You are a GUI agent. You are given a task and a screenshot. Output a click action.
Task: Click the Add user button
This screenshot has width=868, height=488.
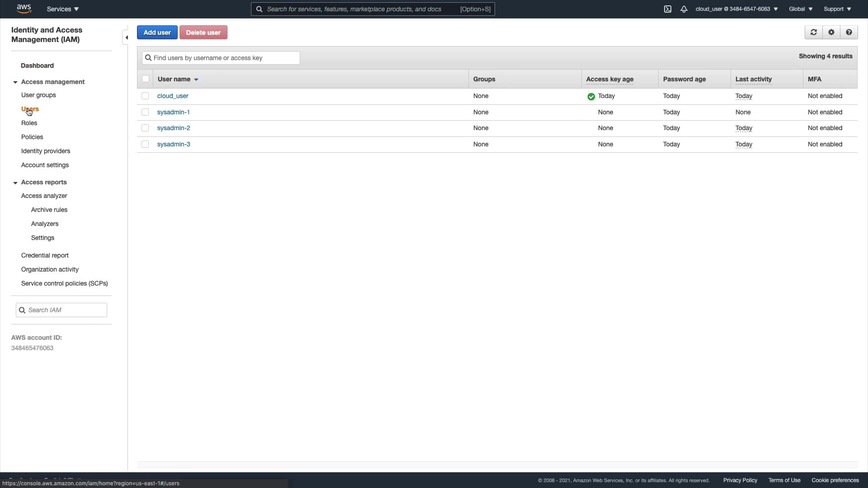point(157,33)
